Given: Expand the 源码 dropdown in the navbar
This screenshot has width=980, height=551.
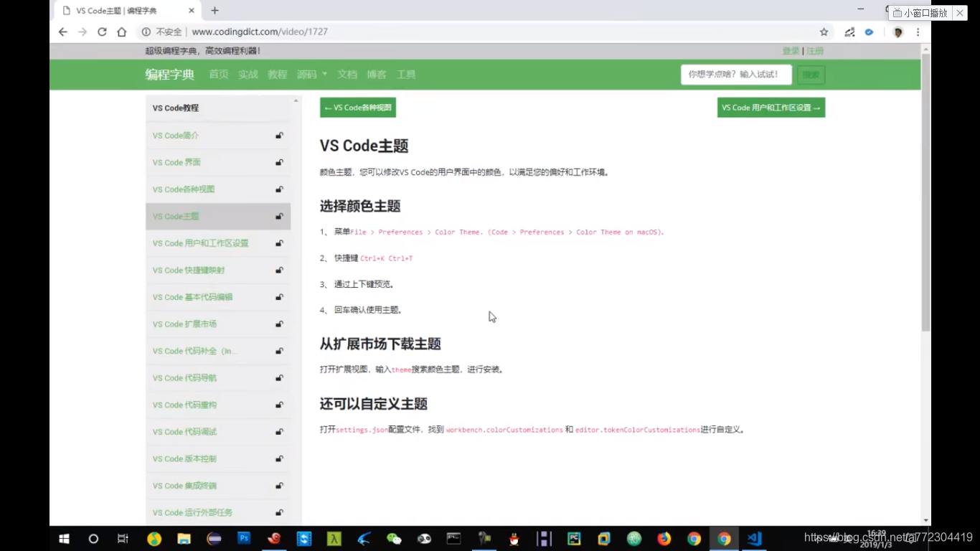Looking at the screenshot, I should (x=312, y=75).
